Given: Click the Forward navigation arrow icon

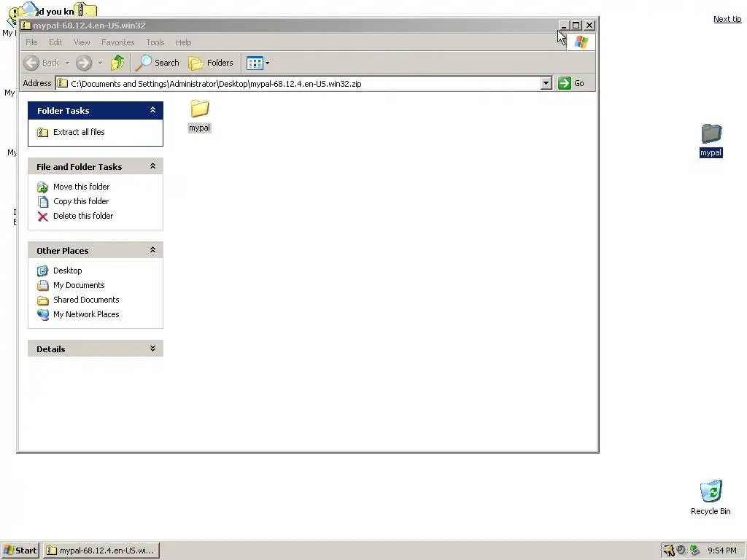Looking at the screenshot, I should pos(84,63).
